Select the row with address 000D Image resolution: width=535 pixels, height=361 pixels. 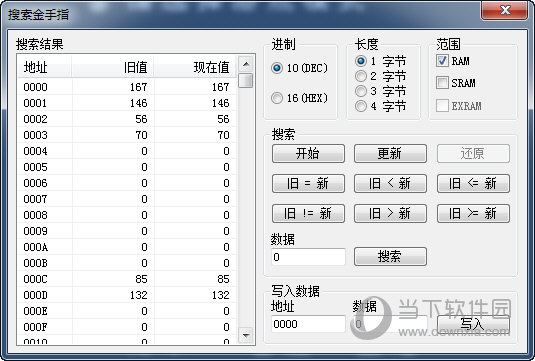click(127, 295)
